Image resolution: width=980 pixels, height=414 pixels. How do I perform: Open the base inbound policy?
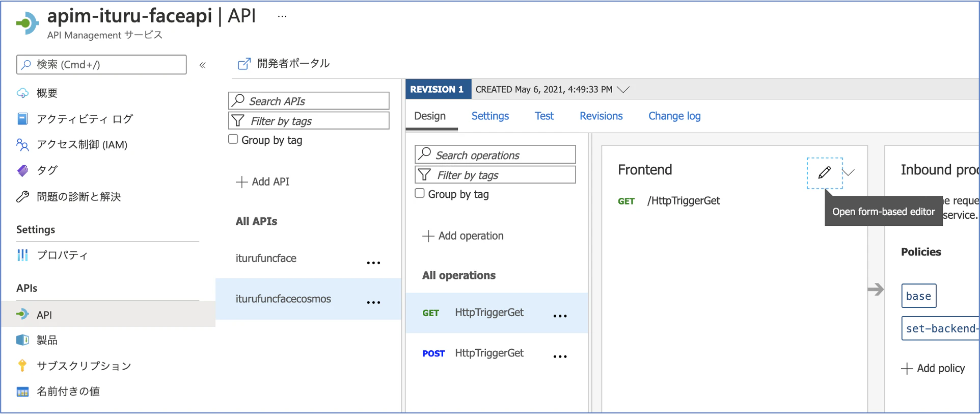click(919, 296)
